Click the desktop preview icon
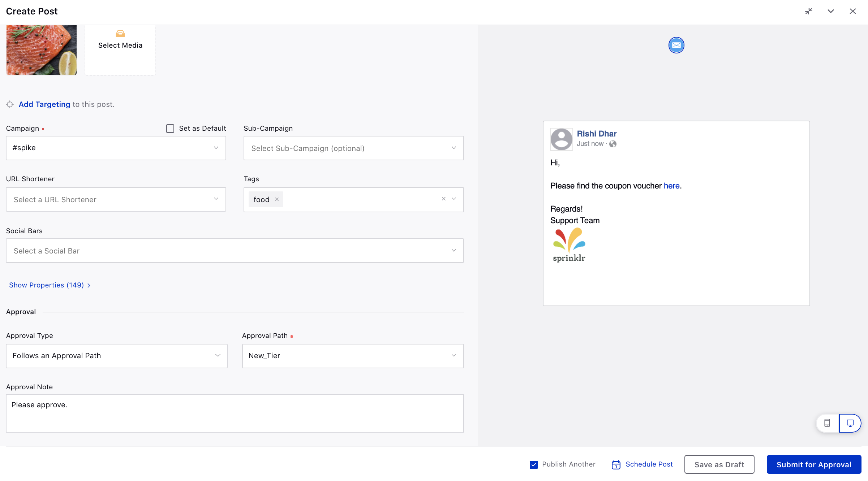This screenshot has height=481, width=868. (x=850, y=422)
